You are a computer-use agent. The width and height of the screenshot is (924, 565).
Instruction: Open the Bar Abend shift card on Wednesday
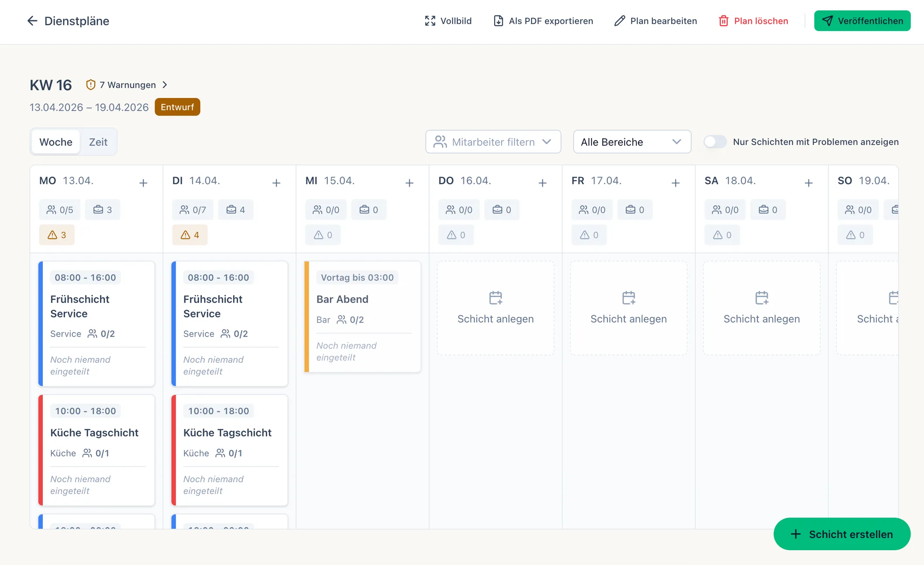pos(363,317)
